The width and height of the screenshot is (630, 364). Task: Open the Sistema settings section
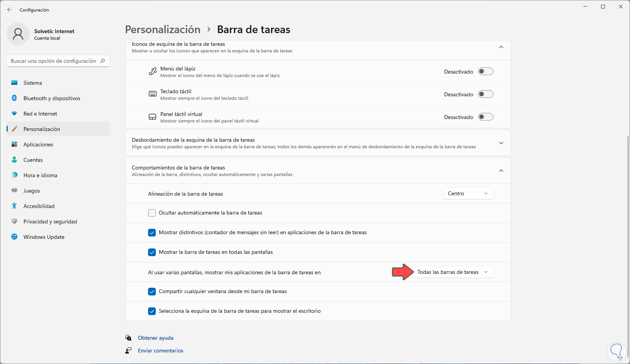click(33, 83)
